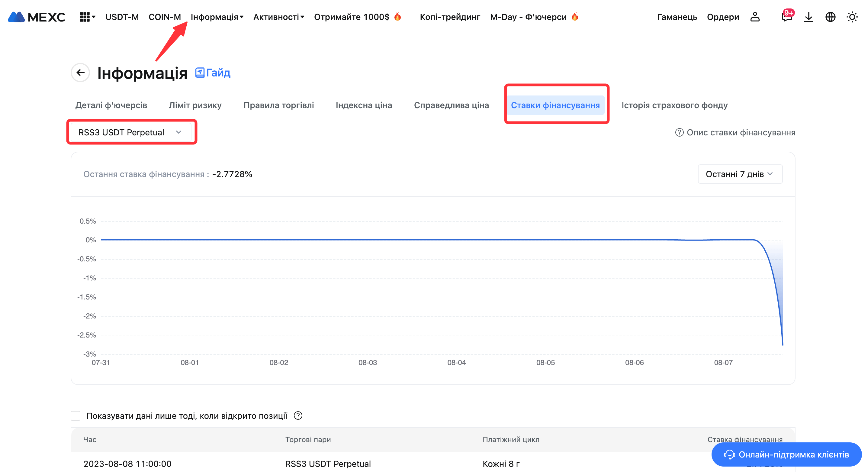Open the apps grid menu icon

[85, 17]
